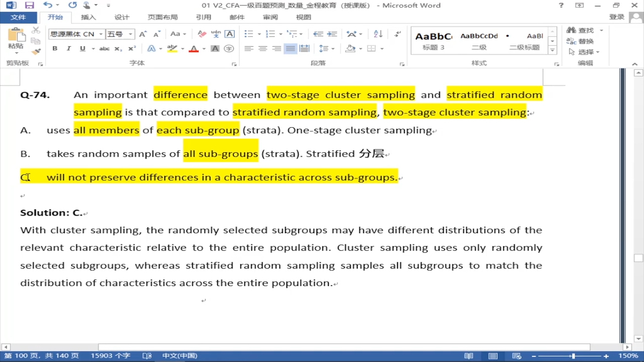Toggle Bold formatting
The image size is (644, 362).
(x=55, y=49)
